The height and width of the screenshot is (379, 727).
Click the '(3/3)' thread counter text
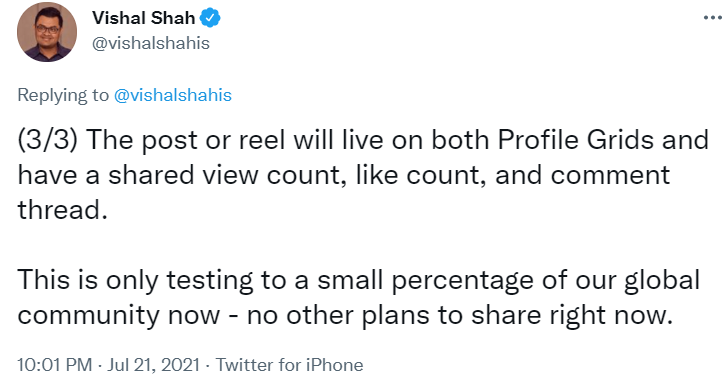pos(47,140)
